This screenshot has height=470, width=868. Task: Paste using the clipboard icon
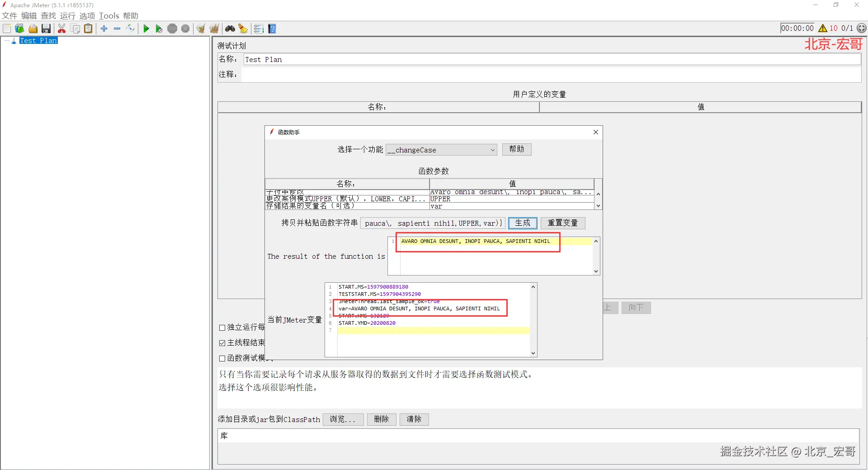click(88, 28)
